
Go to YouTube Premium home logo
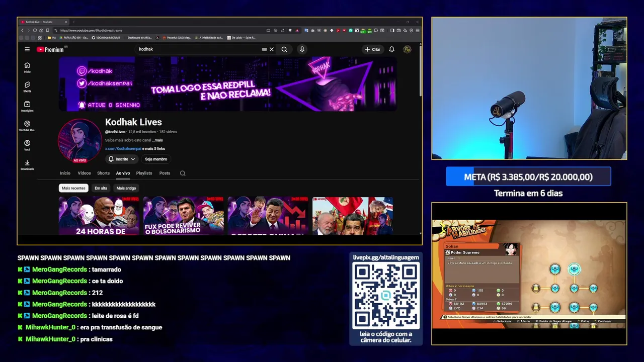50,49
